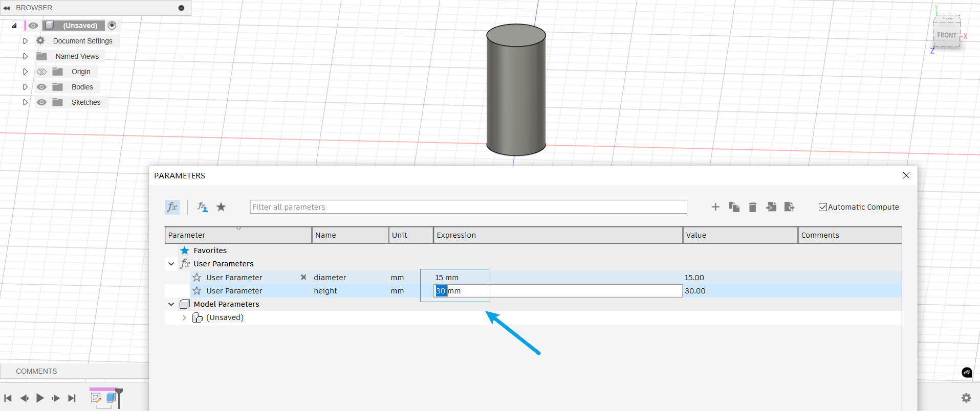This screenshot has height=411, width=980.
Task: Step forward one timeline feature
Action: click(x=56, y=398)
